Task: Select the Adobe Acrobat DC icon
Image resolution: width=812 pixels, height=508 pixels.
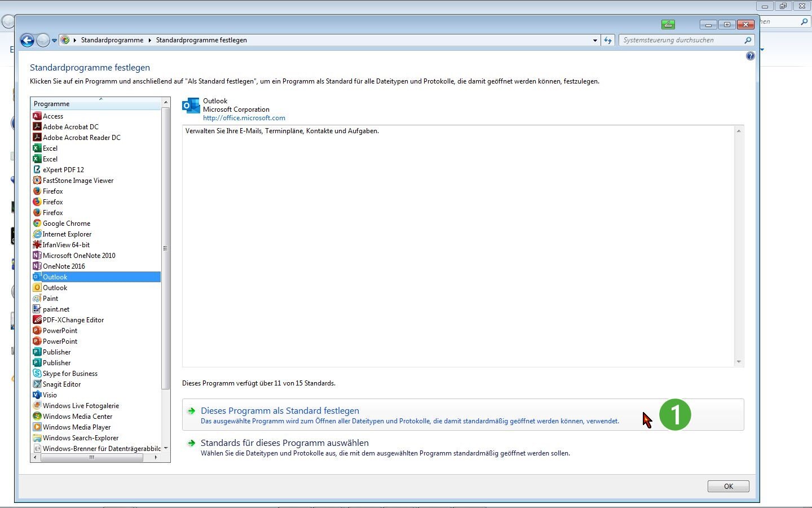Action: click(37, 127)
